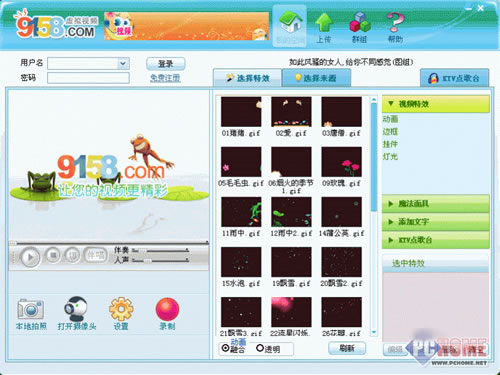Select thumbnail 03唐僧.gif

[x=341, y=112]
